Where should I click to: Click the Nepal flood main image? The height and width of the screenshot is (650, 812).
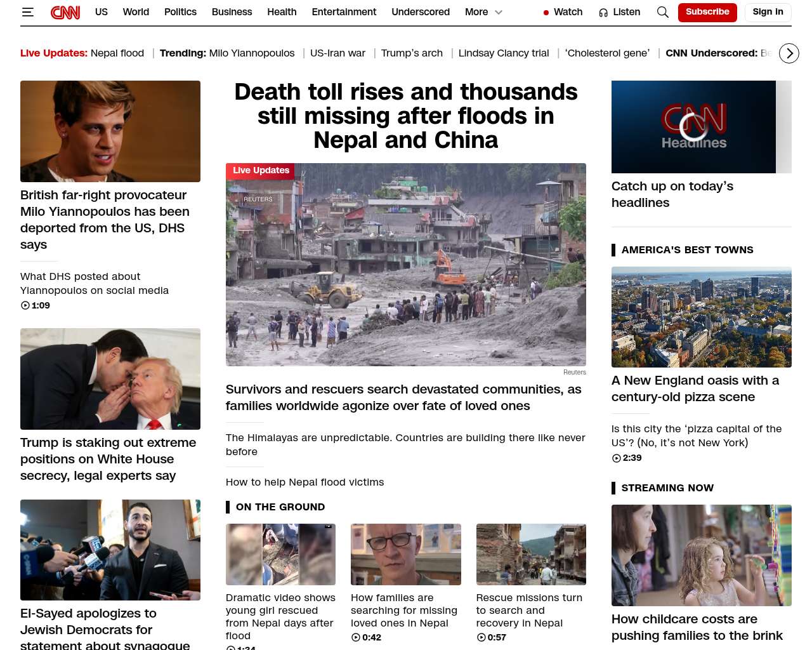406,265
